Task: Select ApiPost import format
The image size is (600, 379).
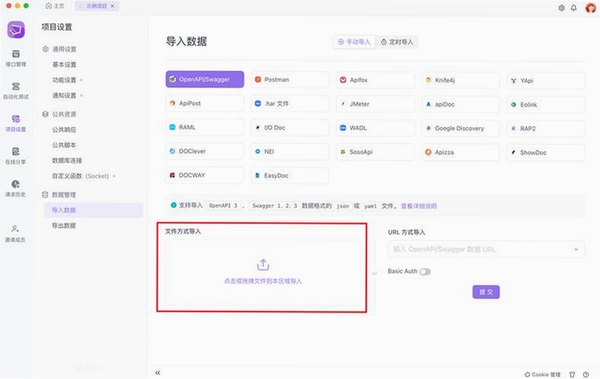Action: [205, 103]
